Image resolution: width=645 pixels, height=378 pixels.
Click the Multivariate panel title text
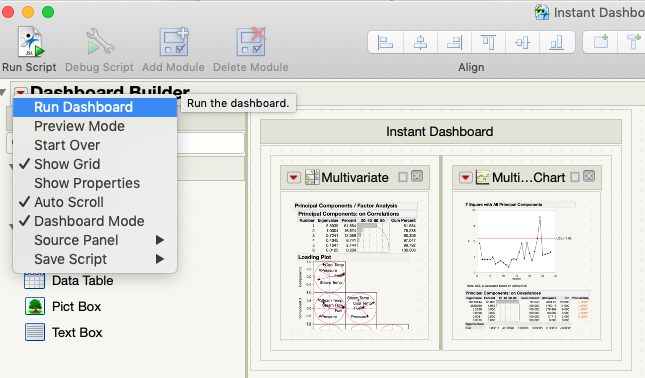[355, 177]
